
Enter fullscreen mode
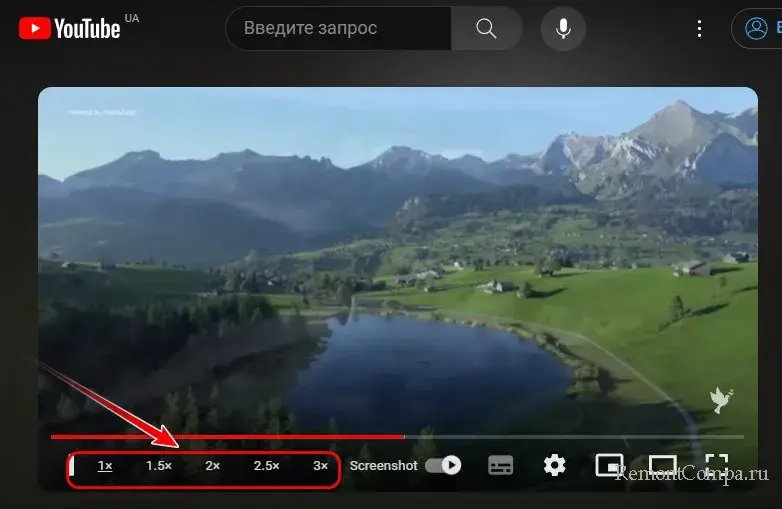716,465
